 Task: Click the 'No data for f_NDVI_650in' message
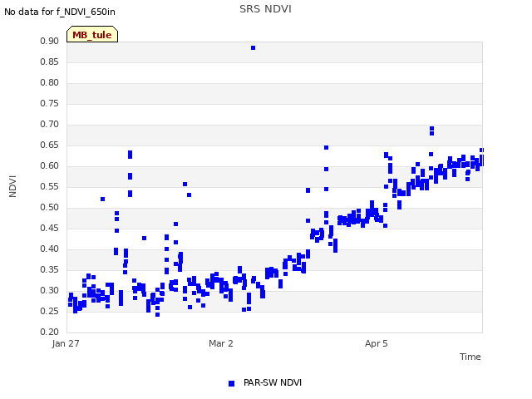point(60,12)
